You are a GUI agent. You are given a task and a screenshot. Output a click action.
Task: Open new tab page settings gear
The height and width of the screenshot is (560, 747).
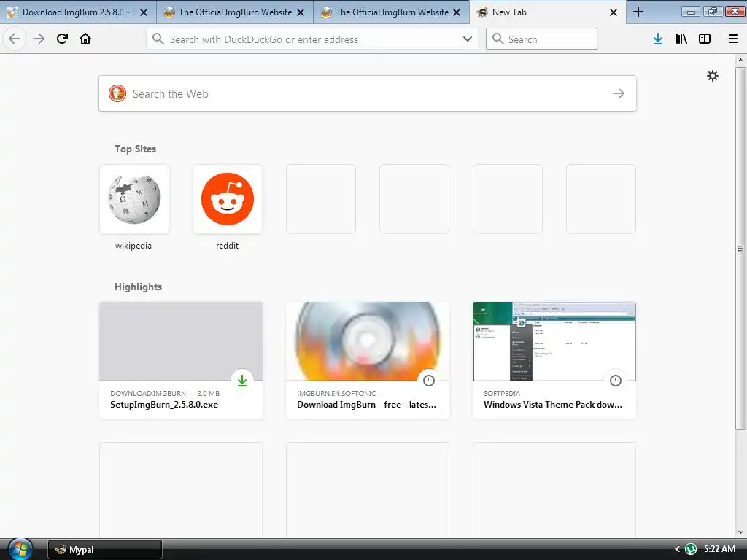coord(712,76)
